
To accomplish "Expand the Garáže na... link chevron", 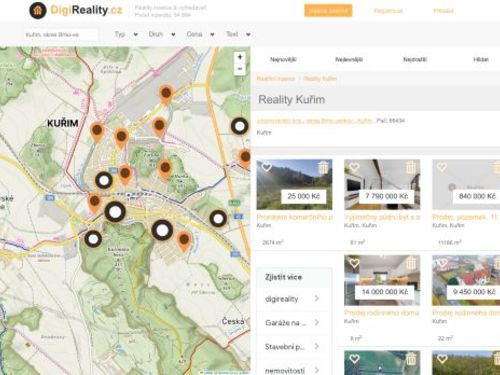I will click(x=317, y=322).
